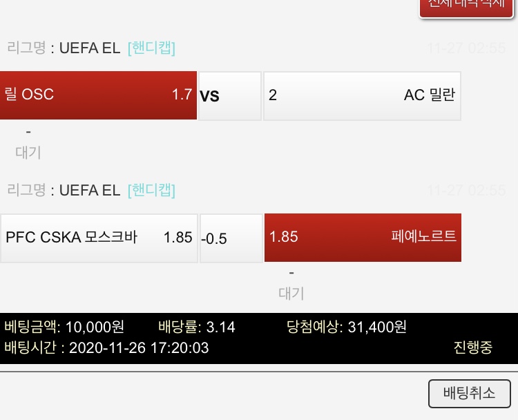
Task: Choose the PFC CSKA 모스크바 1.85 option
Action: point(98,238)
